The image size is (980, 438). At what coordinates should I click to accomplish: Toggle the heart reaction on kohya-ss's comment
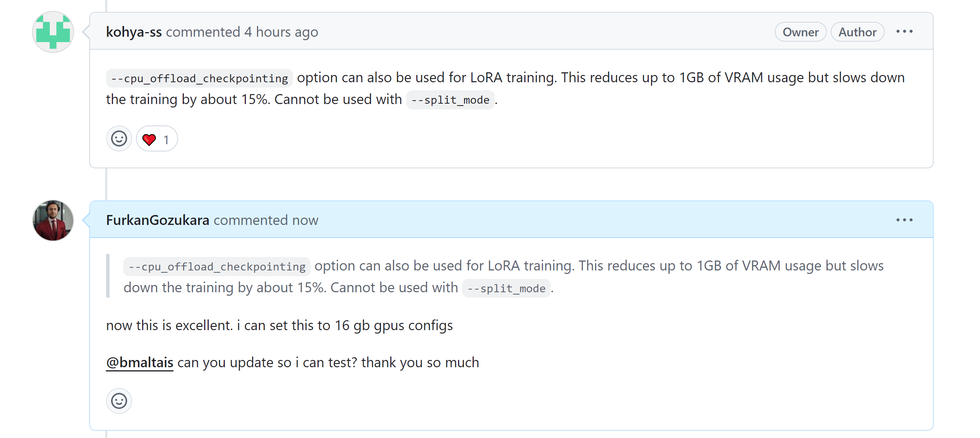pos(156,139)
